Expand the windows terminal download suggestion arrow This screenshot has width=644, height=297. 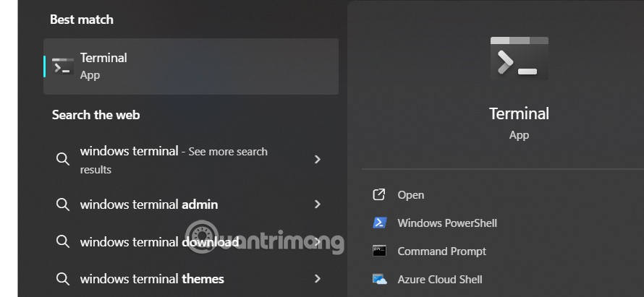[317, 242]
